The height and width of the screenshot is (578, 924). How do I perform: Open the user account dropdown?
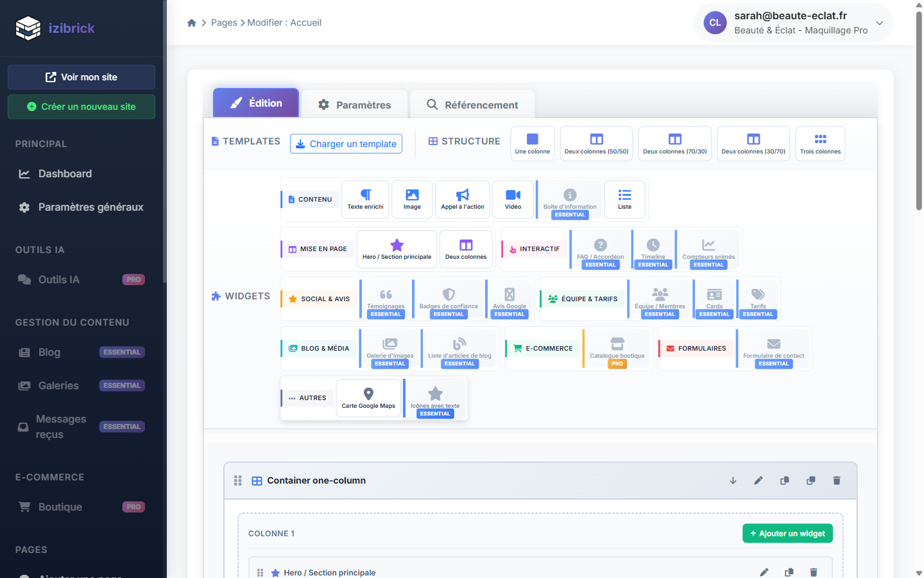point(793,22)
